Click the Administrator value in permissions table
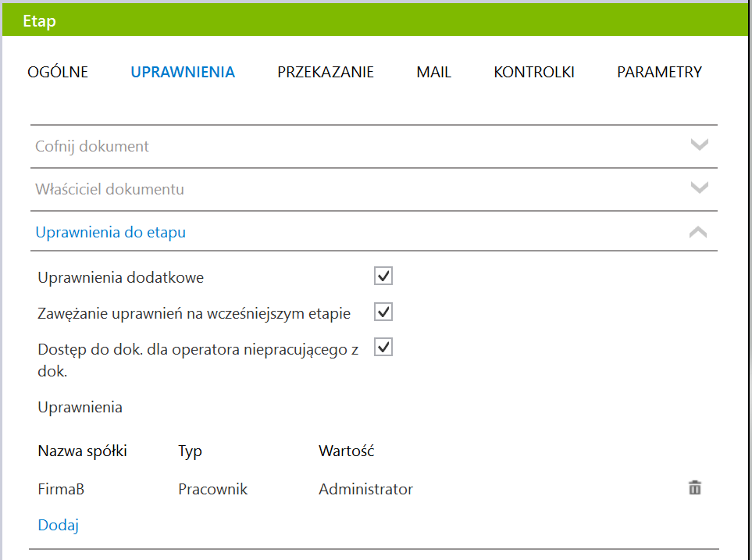752x560 pixels. [365, 489]
